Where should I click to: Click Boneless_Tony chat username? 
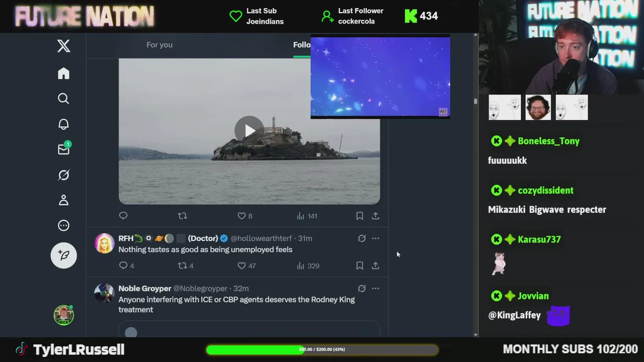tap(549, 141)
